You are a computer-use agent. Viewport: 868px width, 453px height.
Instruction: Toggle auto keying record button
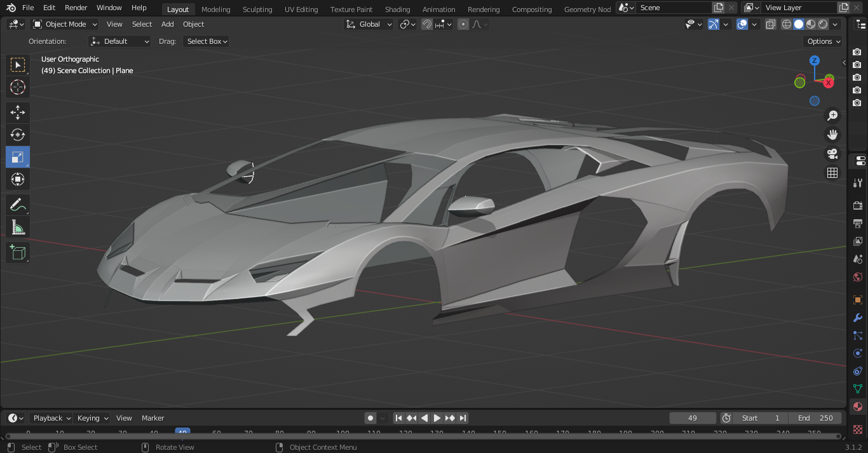pos(370,418)
